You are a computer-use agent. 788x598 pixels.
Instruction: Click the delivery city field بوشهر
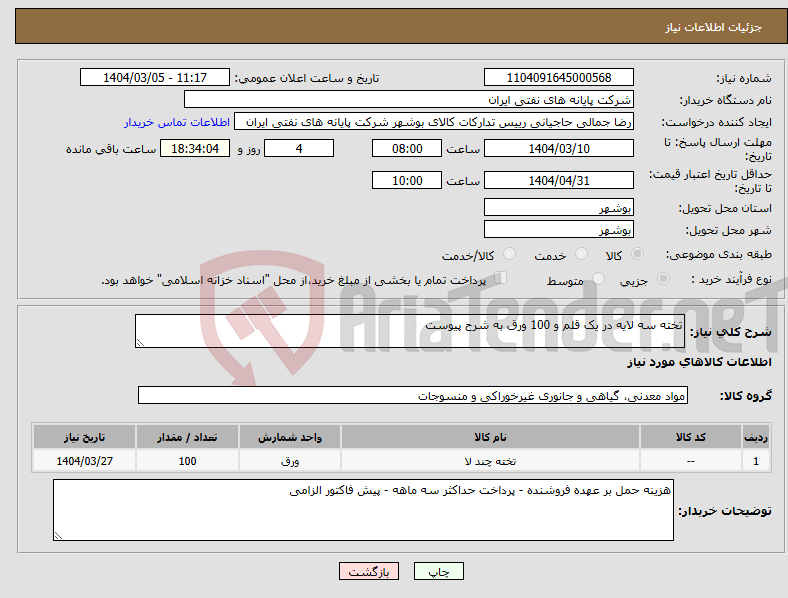point(558,229)
